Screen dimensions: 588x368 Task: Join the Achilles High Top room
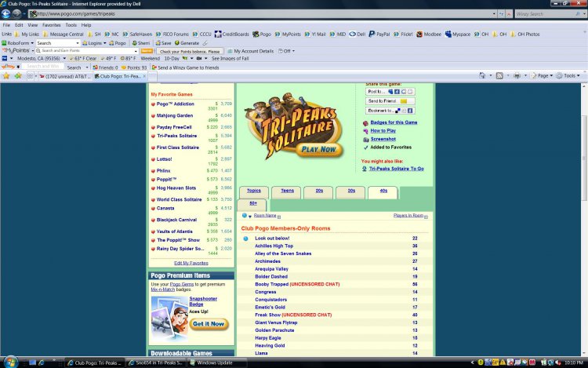(x=274, y=246)
